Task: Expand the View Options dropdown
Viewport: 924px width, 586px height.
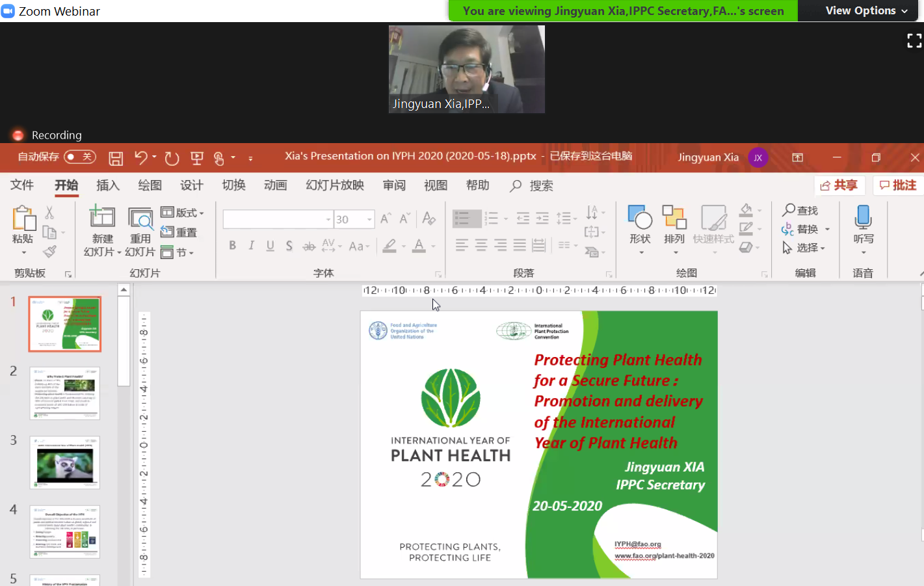Action: tap(865, 10)
